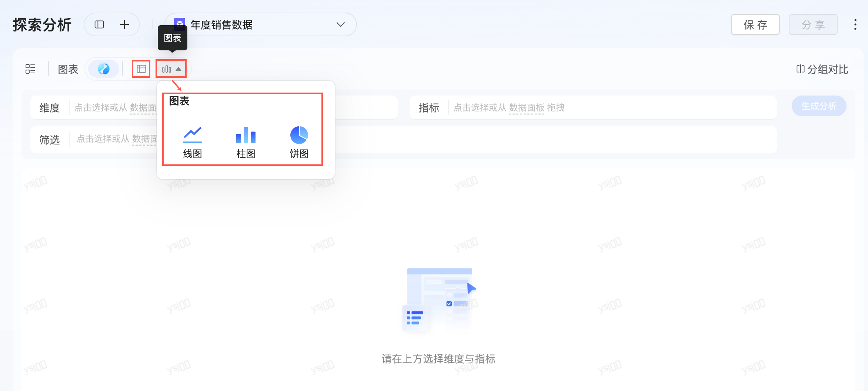
Task: Open the chart type dropdown
Action: pos(171,69)
